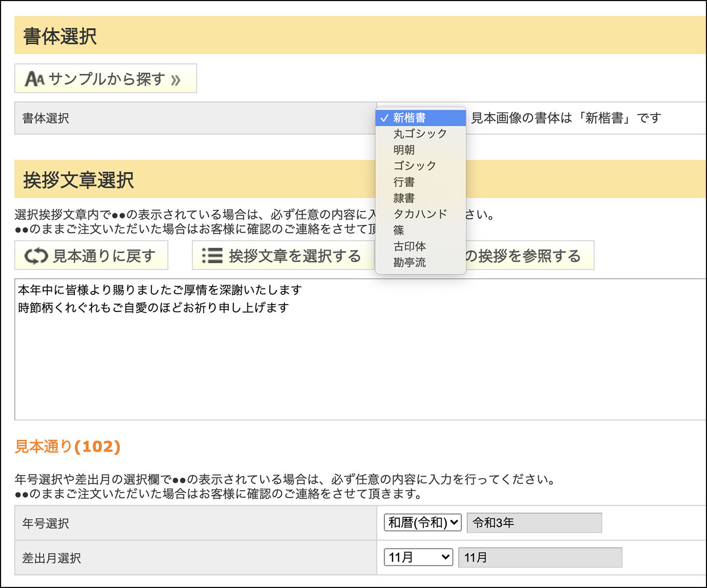Choose 古印体 font option

[x=421, y=246]
